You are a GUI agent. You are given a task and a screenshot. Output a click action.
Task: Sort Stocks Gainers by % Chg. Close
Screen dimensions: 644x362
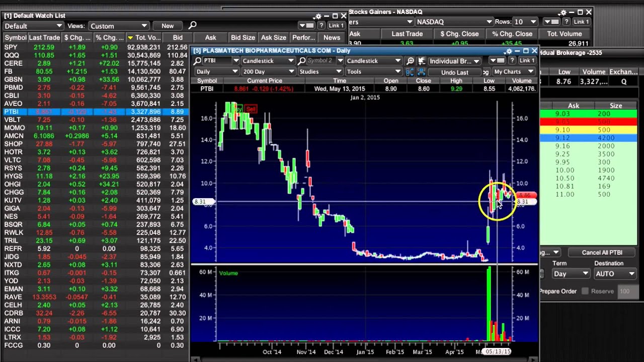tap(512, 34)
